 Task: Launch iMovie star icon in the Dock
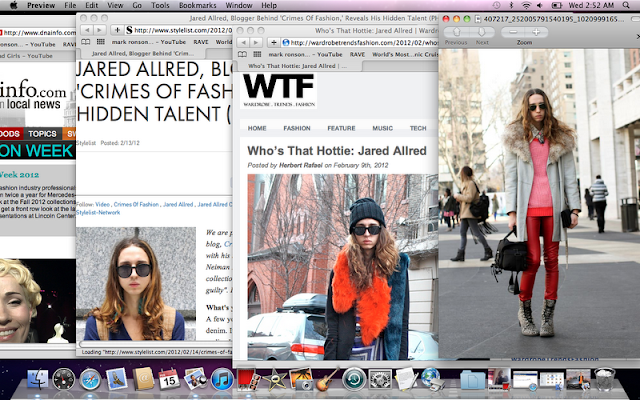(x=275, y=379)
